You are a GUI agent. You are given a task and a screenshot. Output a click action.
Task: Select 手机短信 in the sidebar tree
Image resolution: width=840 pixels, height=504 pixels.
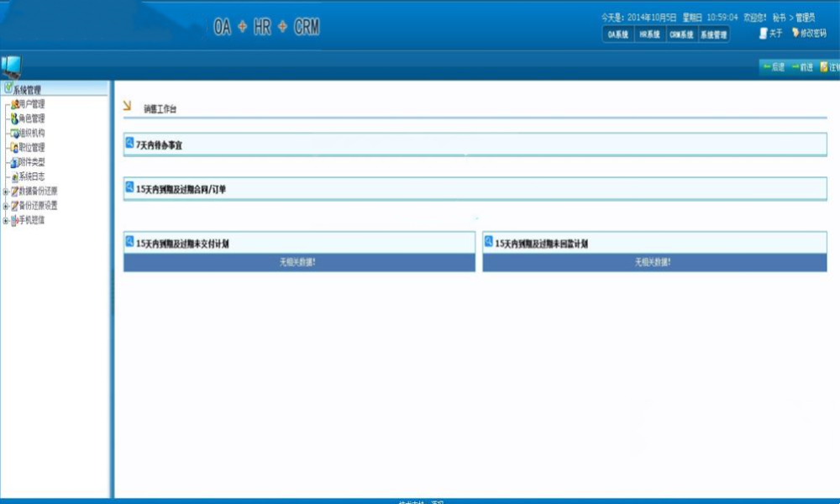pyautogui.click(x=32, y=219)
